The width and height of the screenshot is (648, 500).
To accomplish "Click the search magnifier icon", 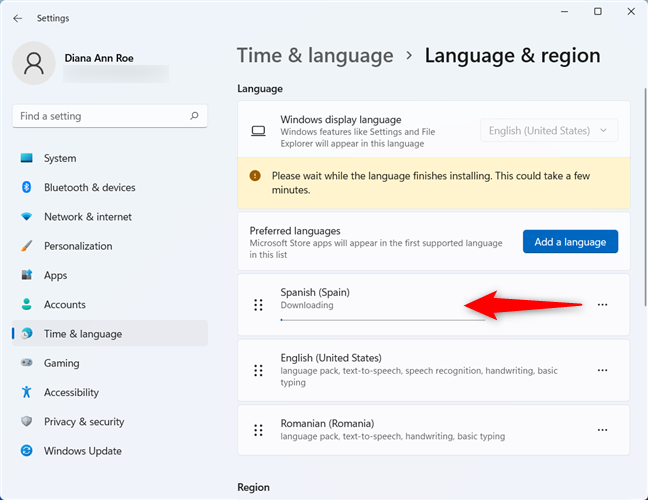I will coord(194,116).
